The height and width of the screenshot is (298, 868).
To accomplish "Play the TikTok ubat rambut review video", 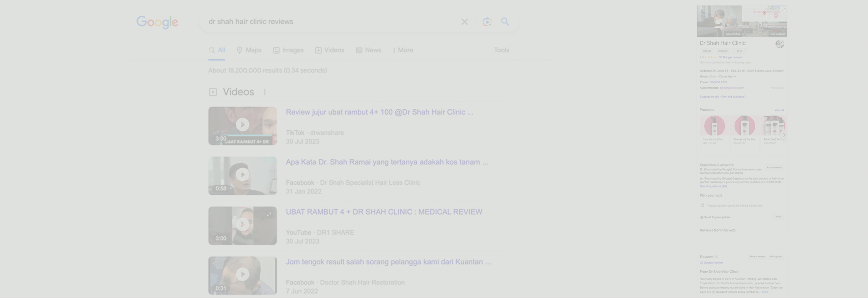I will 242,125.
